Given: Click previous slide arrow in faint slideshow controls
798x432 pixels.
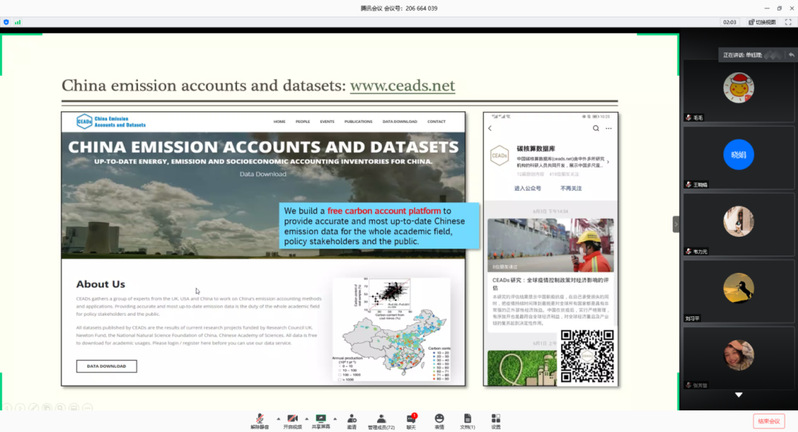Looking at the screenshot, I should [x=8, y=408].
